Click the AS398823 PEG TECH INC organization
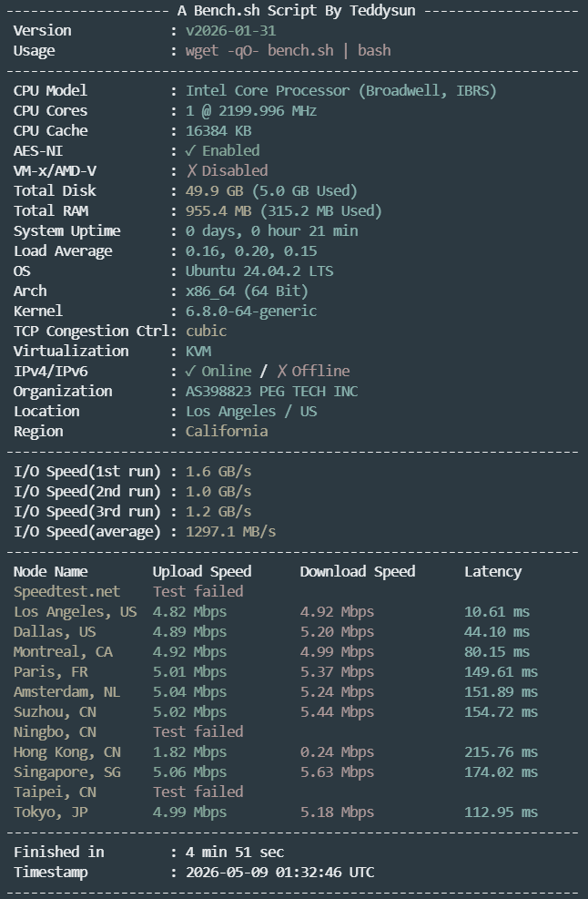 pyautogui.click(x=271, y=392)
